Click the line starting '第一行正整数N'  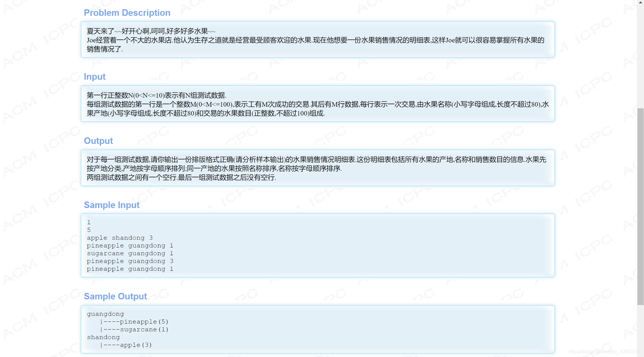pos(157,95)
